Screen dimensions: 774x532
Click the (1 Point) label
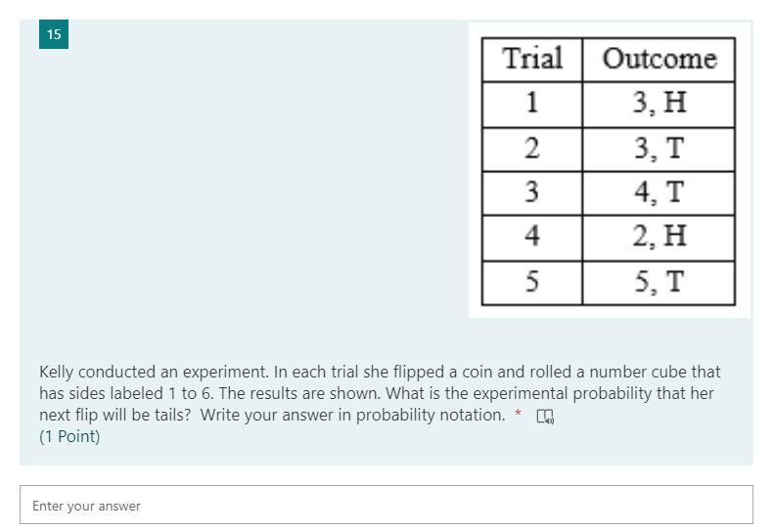click(69, 436)
